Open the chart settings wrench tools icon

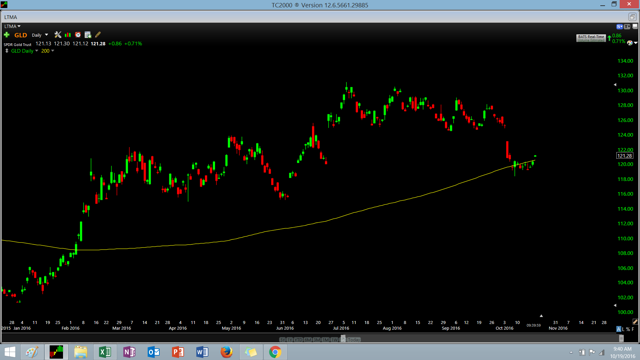[x=58, y=35]
